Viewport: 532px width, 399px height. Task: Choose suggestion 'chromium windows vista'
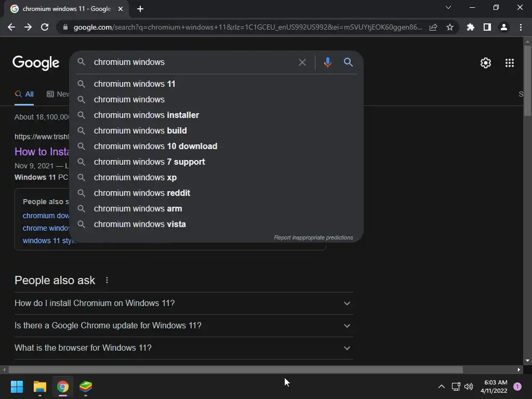(216, 224)
